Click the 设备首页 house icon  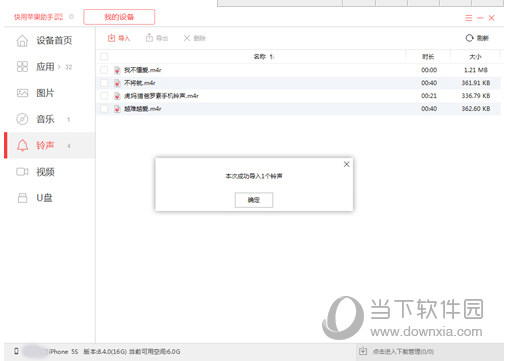click(22, 41)
